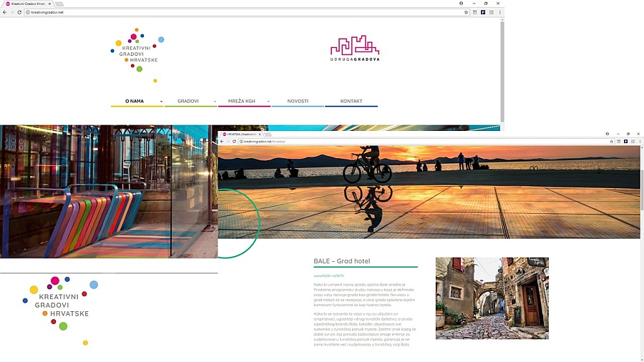This screenshot has height=362, width=644.
Task: Click the top window vertical scrollbar
Action: (502, 72)
